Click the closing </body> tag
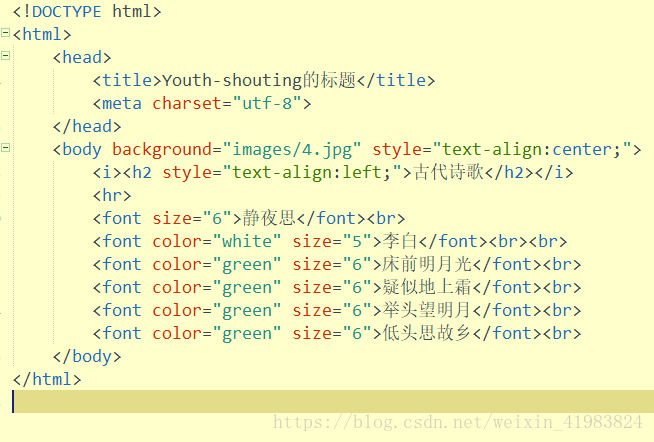The width and height of the screenshot is (654, 442). pos(87,357)
